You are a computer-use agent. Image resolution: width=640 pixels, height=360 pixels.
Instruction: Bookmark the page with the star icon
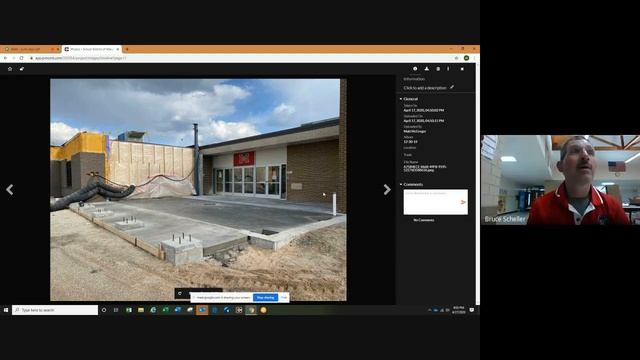(x=456, y=58)
